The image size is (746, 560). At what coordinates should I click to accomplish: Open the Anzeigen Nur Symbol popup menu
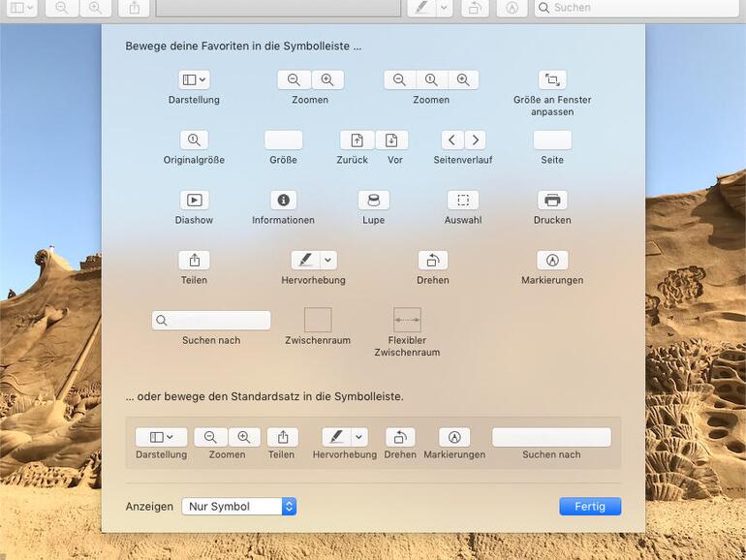[x=239, y=507]
